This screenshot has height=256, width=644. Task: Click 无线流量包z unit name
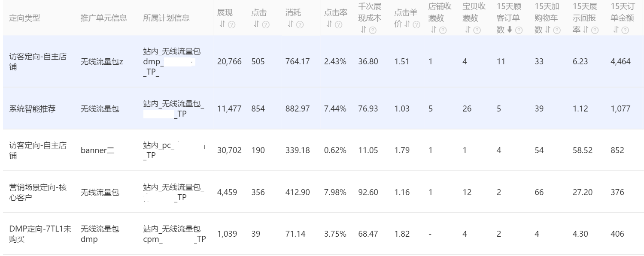[102, 61]
